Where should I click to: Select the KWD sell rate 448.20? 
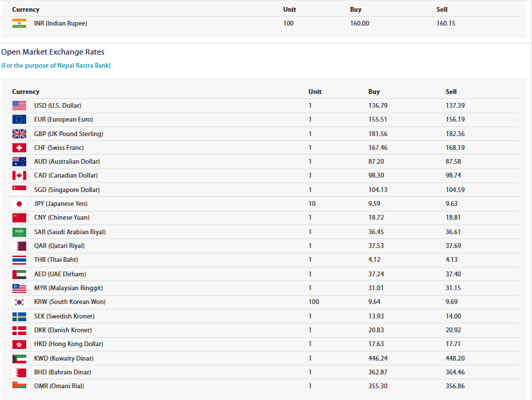(x=455, y=359)
